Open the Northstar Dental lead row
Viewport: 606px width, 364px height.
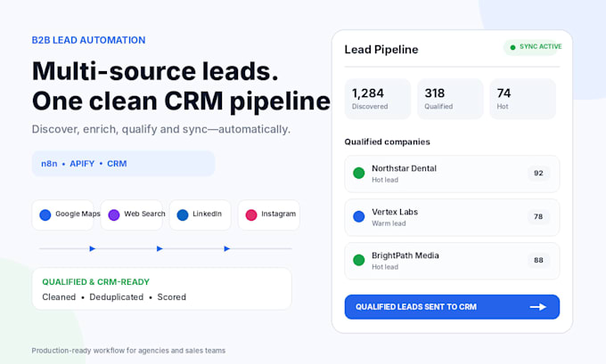(452, 174)
